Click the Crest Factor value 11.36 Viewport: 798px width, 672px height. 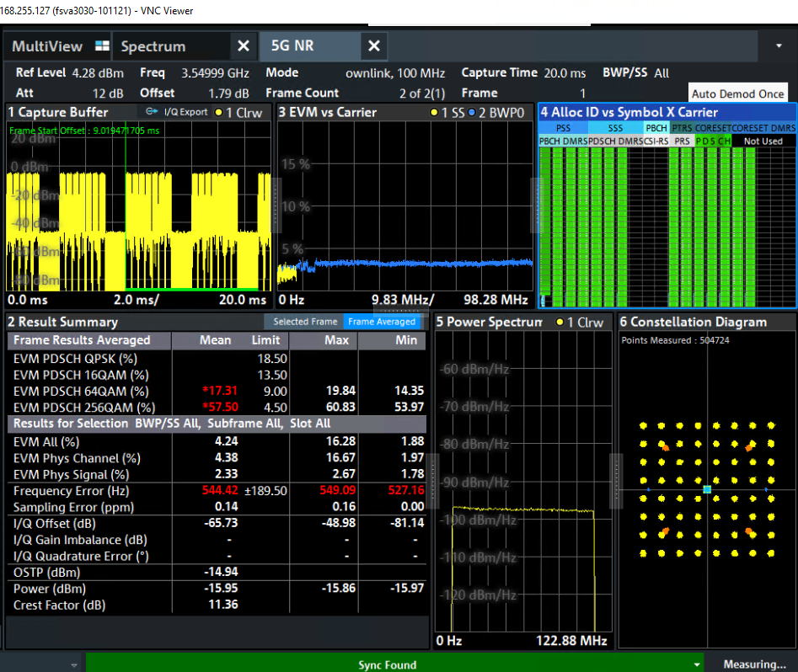(x=223, y=605)
